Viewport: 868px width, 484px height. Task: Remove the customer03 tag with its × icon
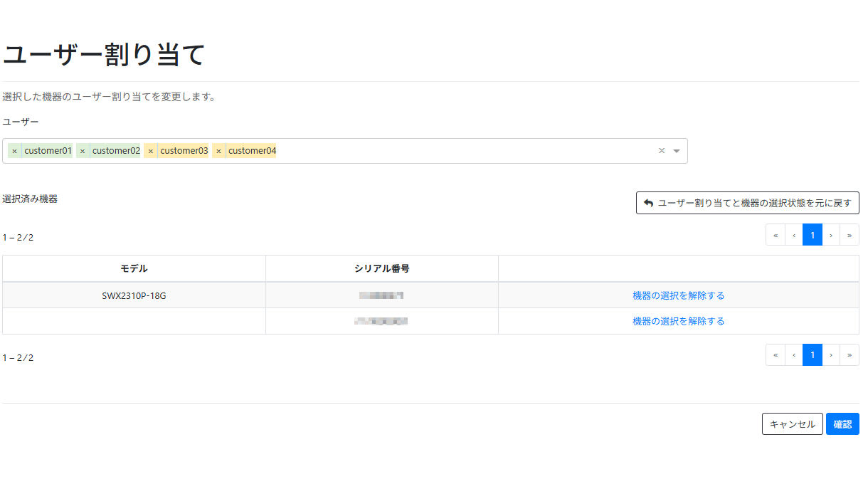click(x=151, y=150)
